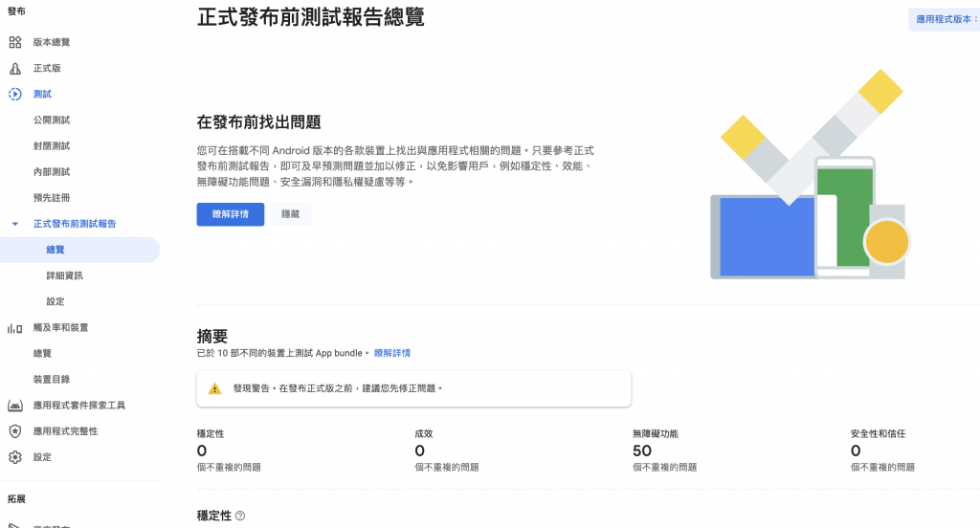Click the 拓展 section header in the sidebar

(16, 499)
